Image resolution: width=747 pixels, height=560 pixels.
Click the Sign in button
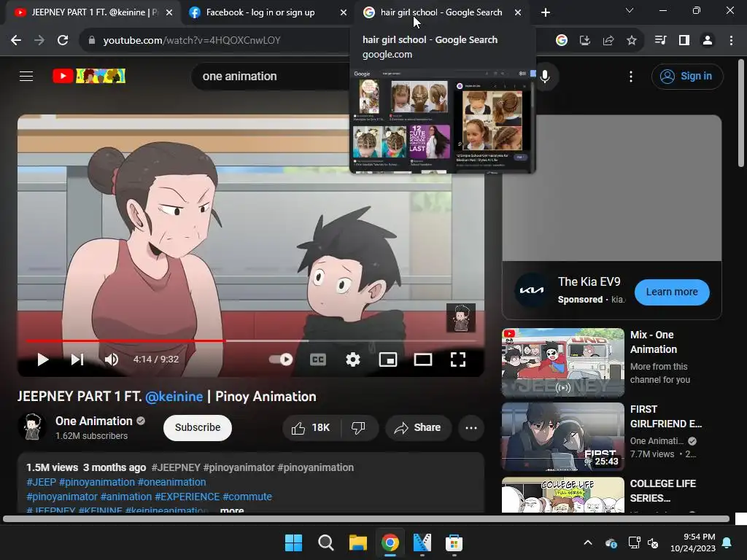coord(687,76)
